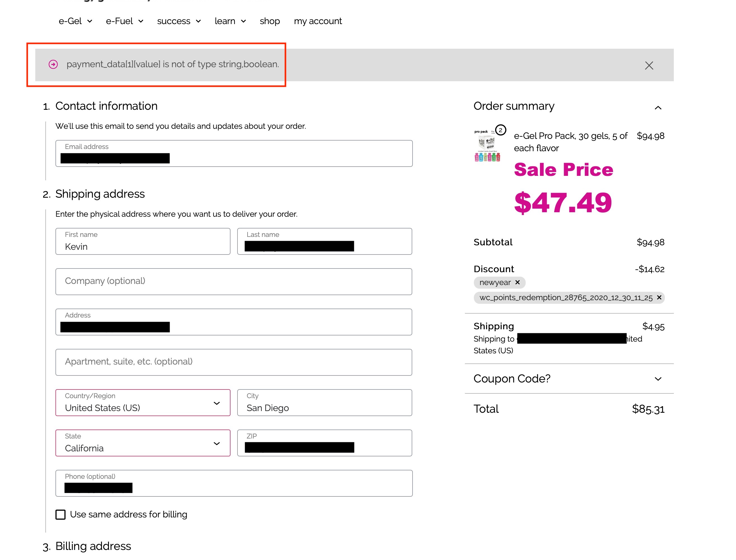Click the Apartment, suite, etc. field
The width and height of the screenshot is (736, 560).
(233, 362)
